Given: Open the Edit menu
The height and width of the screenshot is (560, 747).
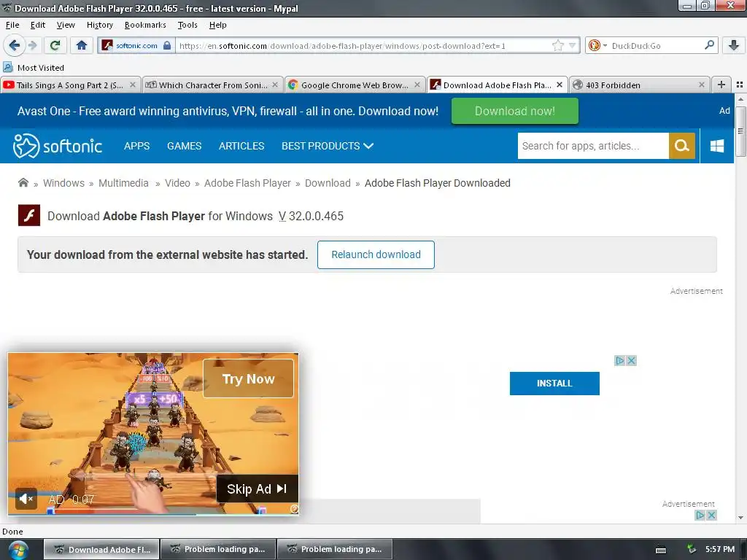Looking at the screenshot, I should pos(38,25).
